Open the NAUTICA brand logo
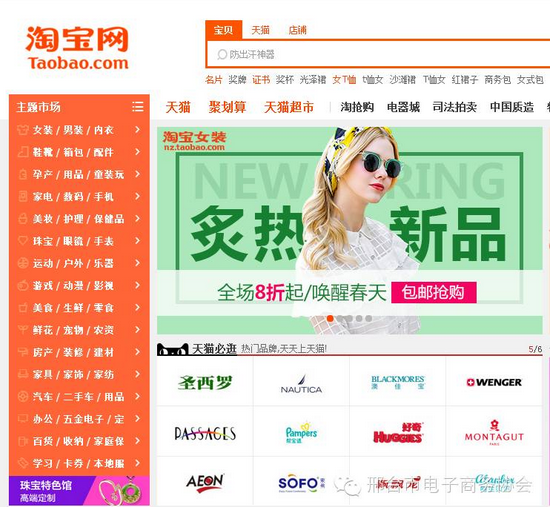Screen dimensions: 550x507 tap(301, 383)
